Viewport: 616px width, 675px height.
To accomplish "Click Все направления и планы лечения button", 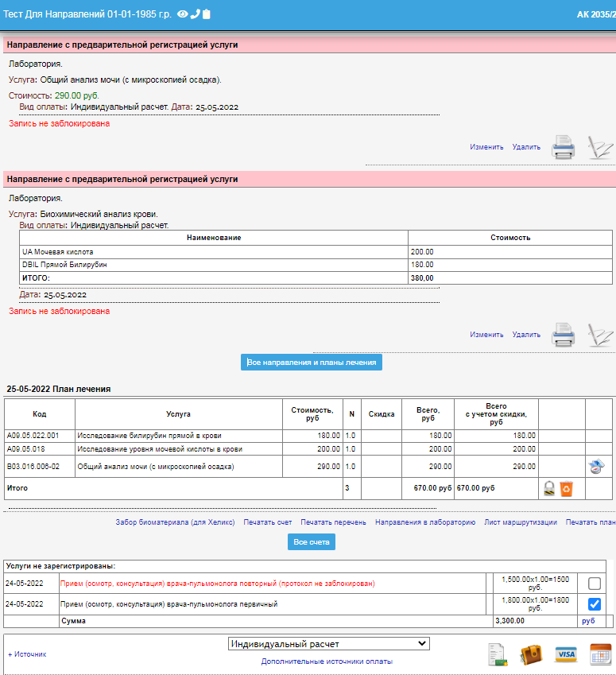I will 312,362.
